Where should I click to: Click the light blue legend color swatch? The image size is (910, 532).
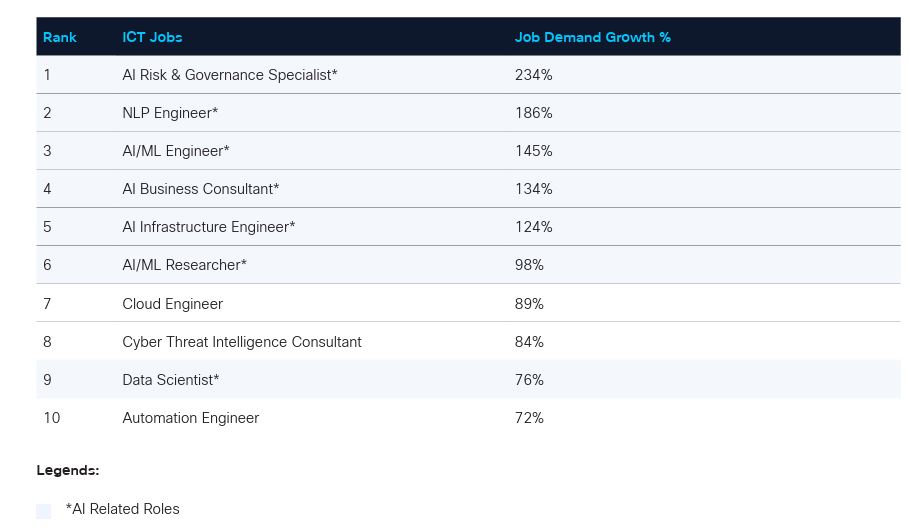click(x=43, y=511)
